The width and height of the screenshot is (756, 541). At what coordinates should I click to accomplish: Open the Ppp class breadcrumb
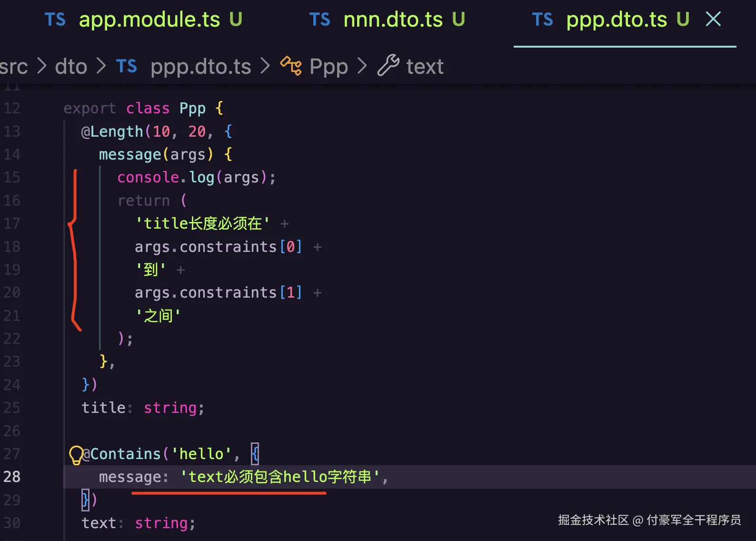pyautogui.click(x=328, y=67)
